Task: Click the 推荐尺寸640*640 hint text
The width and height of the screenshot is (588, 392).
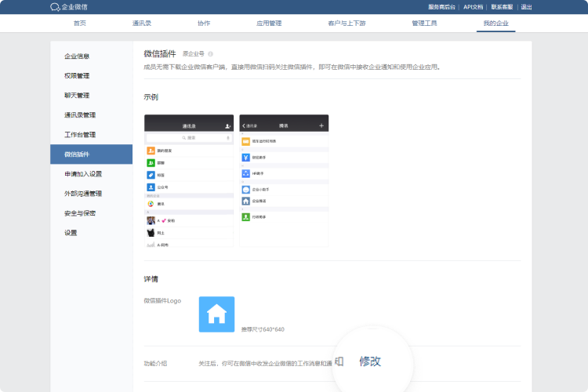Action: pyautogui.click(x=263, y=329)
